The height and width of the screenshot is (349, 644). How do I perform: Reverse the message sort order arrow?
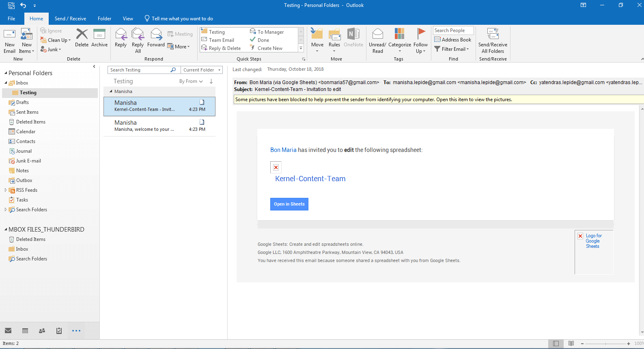(211, 81)
